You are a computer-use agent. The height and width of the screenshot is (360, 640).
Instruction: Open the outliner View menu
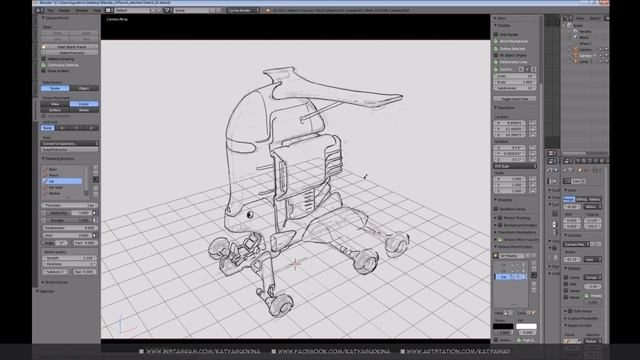pyautogui.click(x=579, y=18)
